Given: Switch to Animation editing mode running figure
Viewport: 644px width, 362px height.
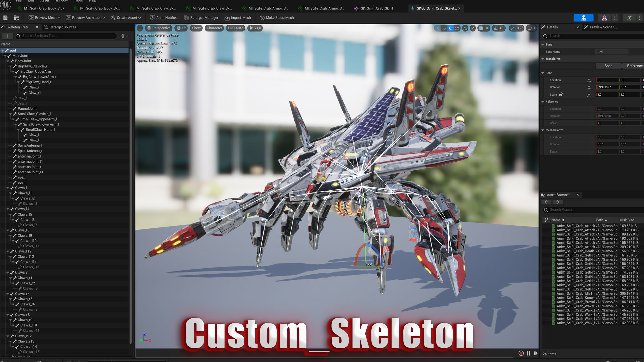Looking at the screenshot, I should [x=629, y=18].
